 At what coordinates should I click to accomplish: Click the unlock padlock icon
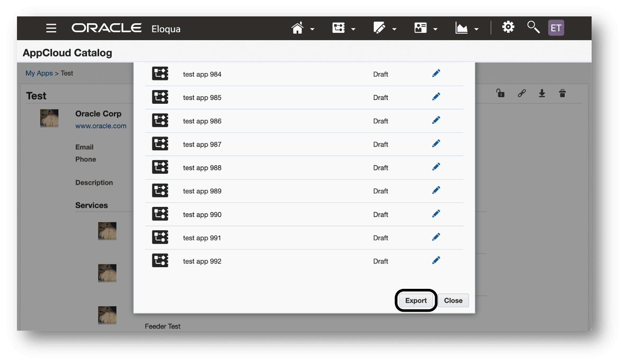pos(500,93)
